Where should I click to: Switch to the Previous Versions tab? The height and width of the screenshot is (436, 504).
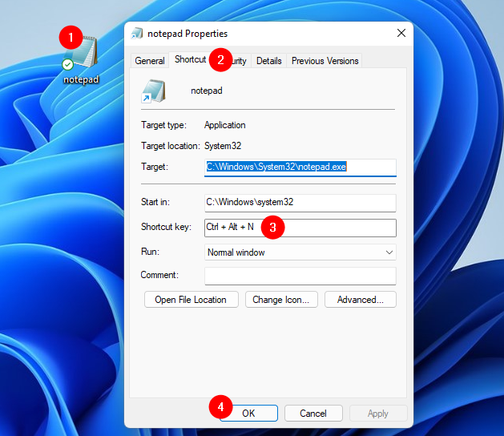tap(325, 61)
